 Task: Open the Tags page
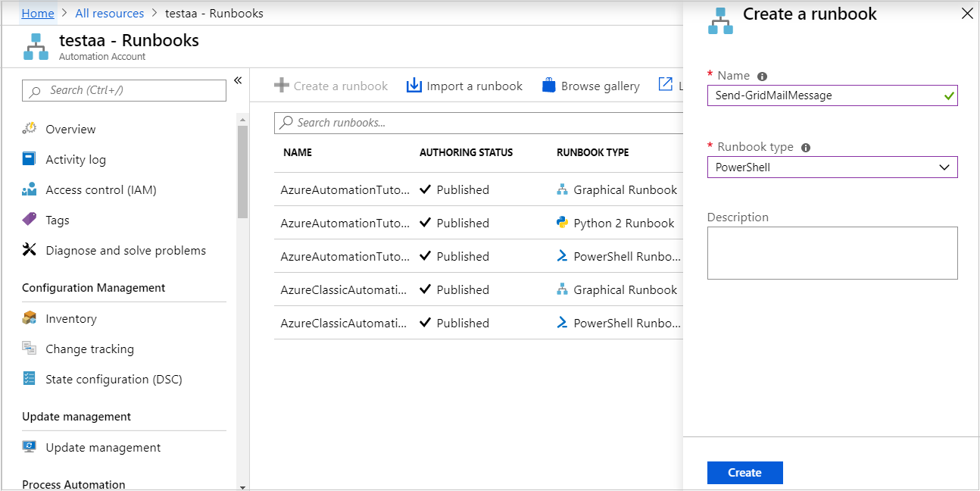(58, 220)
